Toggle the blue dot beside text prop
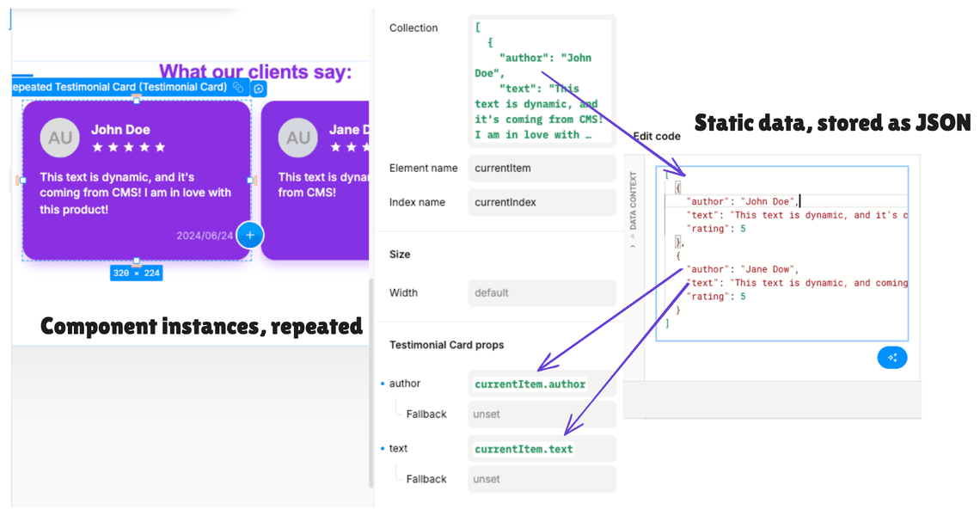This screenshot has width=980, height=516. click(383, 448)
